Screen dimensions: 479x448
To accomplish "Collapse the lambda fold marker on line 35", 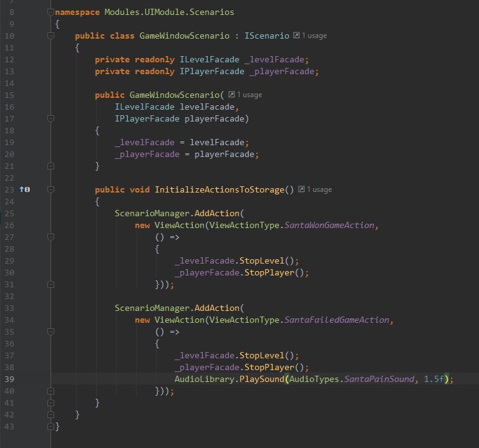I will click(51, 331).
